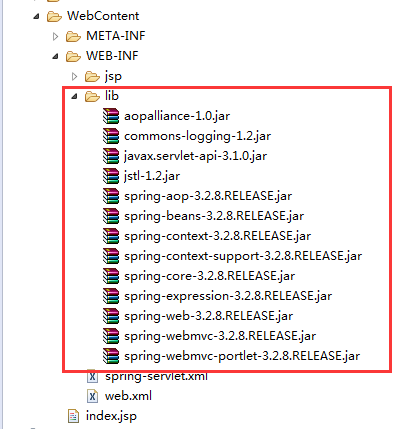The width and height of the screenshot is (403, 429).
Task: Select javax.servlet-api-3.1.0.jar file name
Action: (195, 156)
